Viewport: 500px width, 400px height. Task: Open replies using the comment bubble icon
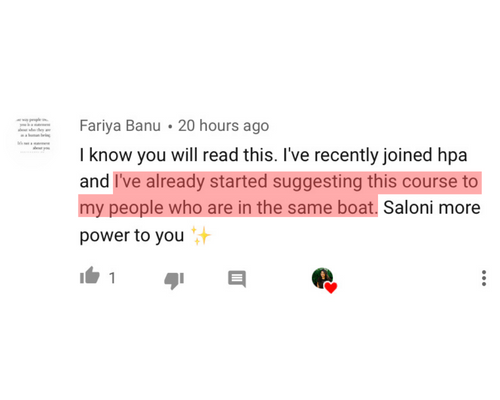click(x=237, y=279)
